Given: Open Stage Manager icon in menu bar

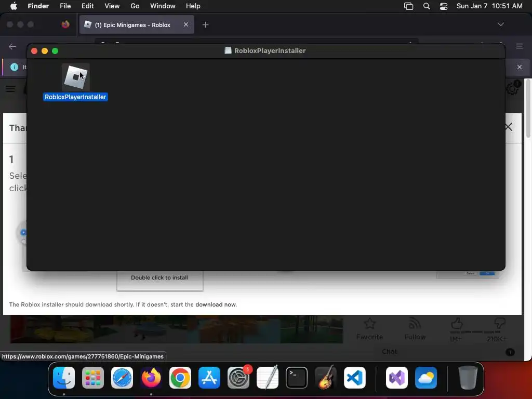Looking at the screenshot, I should (408, 6).
